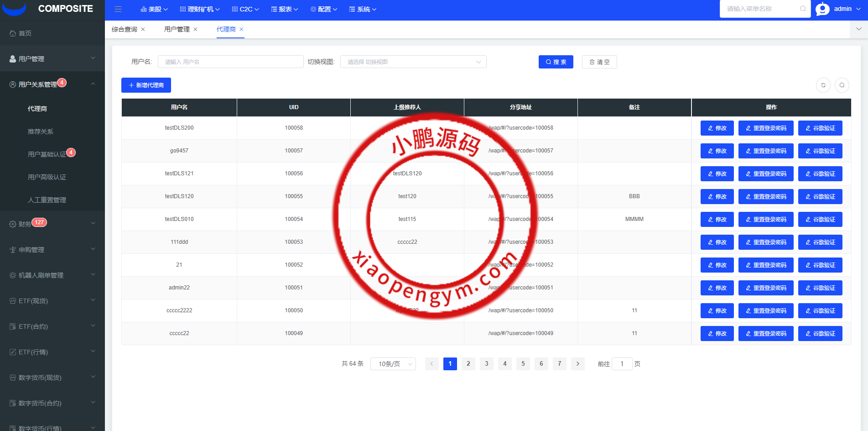Image resolution: width=868 pixels, height=431 pixels.
Task: Click the search magnifier in menu name box
Action: click(803, 9)
